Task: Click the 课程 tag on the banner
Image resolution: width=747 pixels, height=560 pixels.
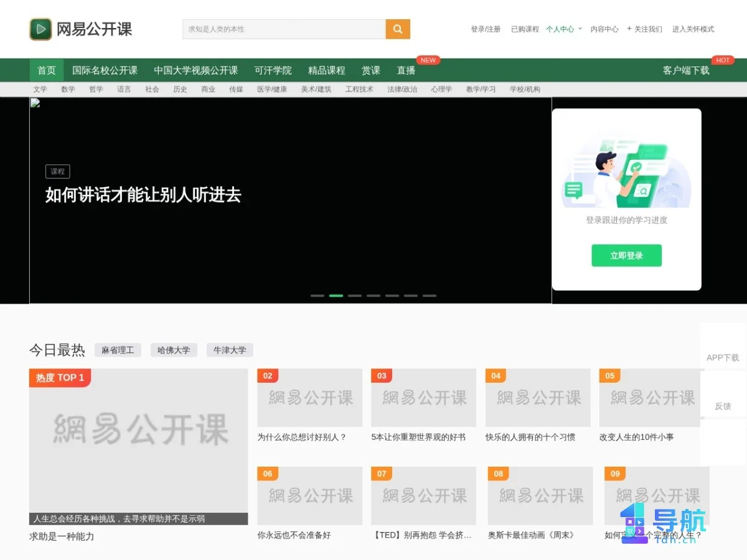Action: 58,172
